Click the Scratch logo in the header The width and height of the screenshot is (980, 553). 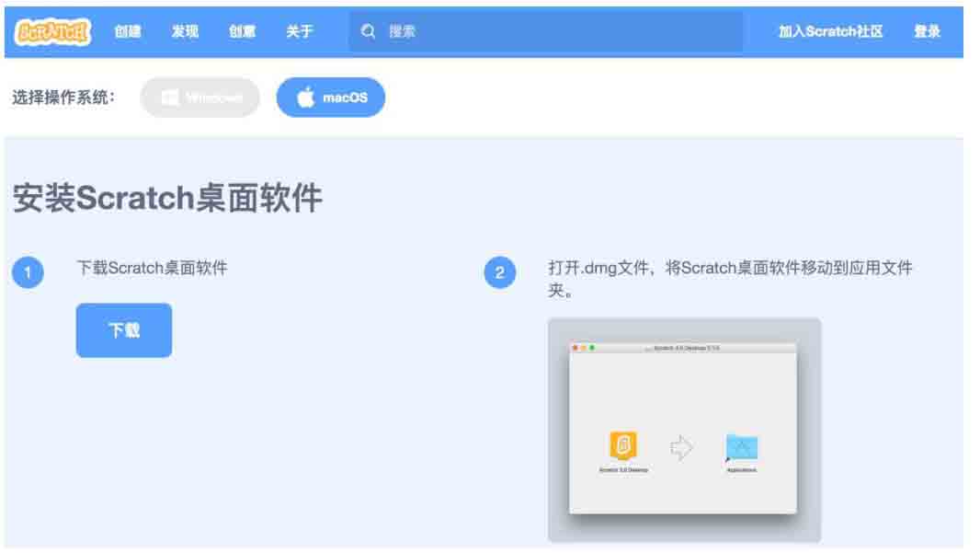pos(53,31)
